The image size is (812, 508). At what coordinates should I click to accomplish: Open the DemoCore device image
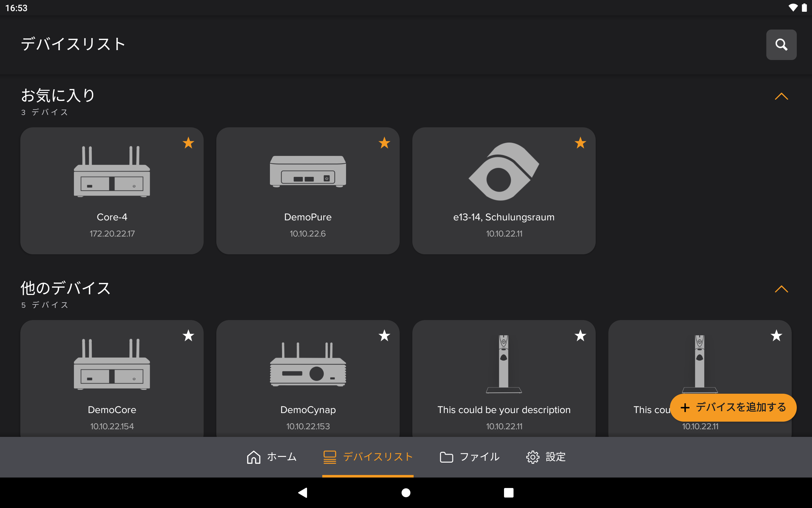(112, 364)
